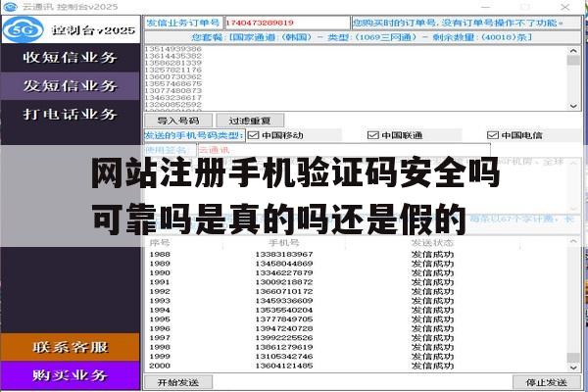The height and width of the screenshot is (392, 588).
Task: Click the order number input field
Action: pyautogui.click(x=287, y=23)
